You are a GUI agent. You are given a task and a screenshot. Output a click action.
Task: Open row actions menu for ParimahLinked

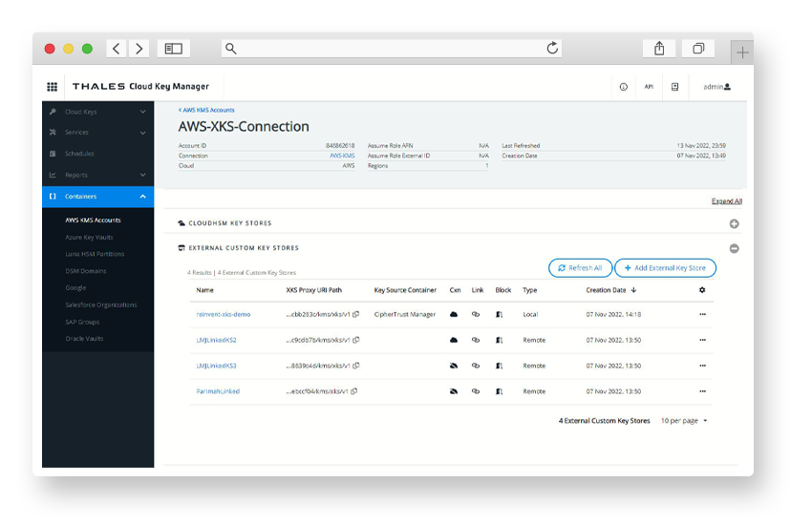click(703, 391)
